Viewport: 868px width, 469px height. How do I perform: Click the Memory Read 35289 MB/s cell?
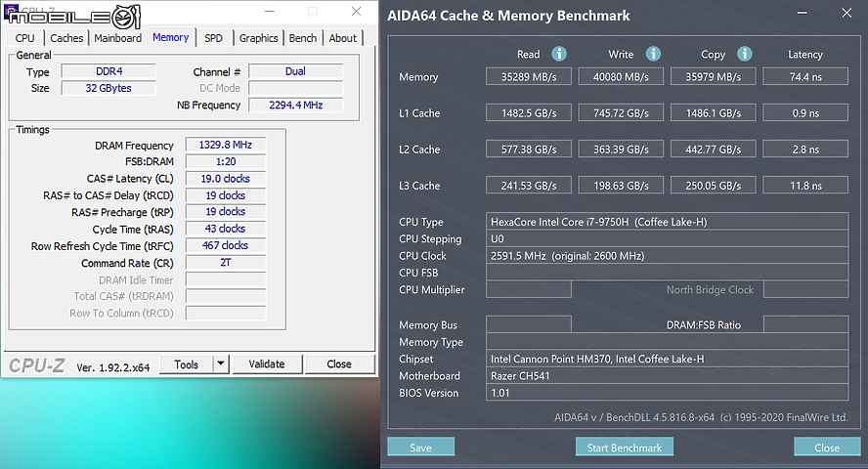(529, 76)
